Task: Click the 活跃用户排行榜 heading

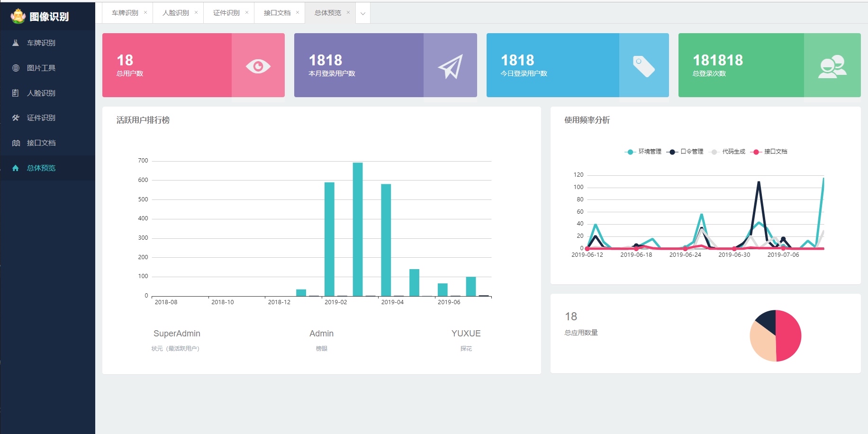Action: [143, 120]
